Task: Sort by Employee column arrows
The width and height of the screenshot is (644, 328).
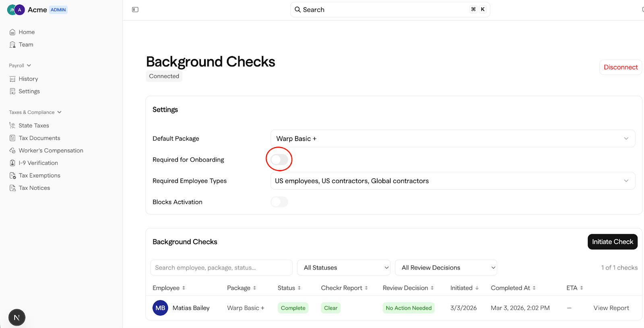Action: (184, 288)
